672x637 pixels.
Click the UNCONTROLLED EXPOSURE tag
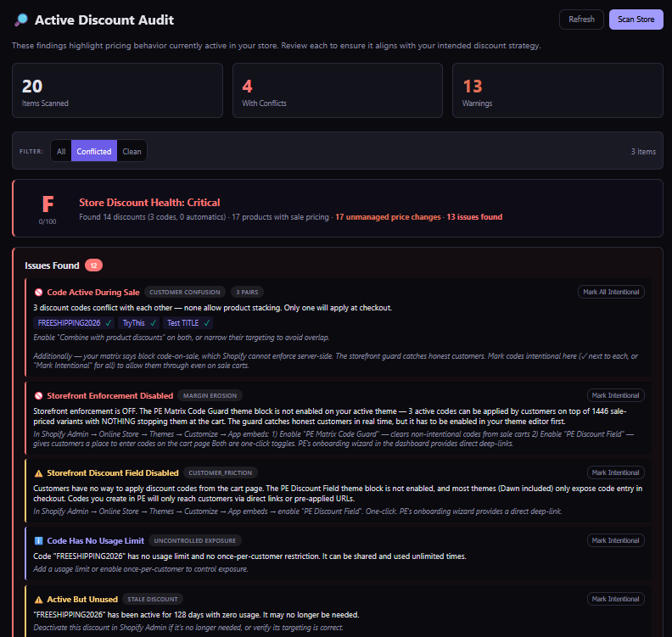pos(195,541)
